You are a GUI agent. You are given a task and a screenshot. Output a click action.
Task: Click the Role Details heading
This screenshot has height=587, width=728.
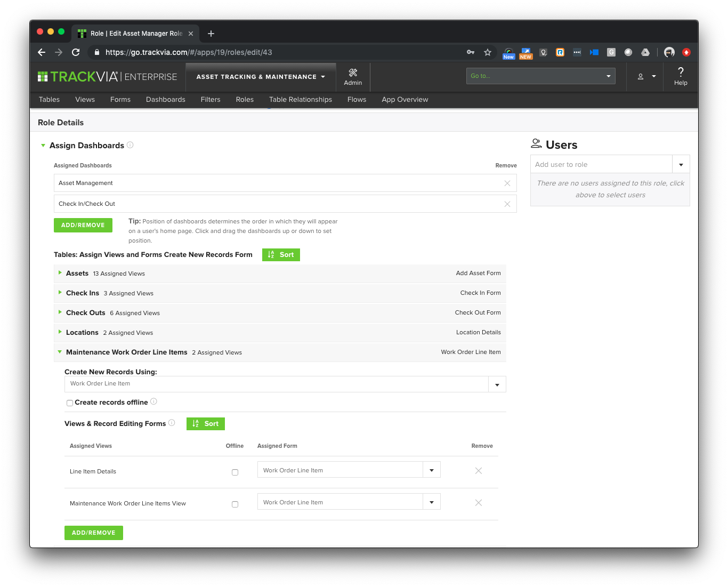(x=61, y=123)
